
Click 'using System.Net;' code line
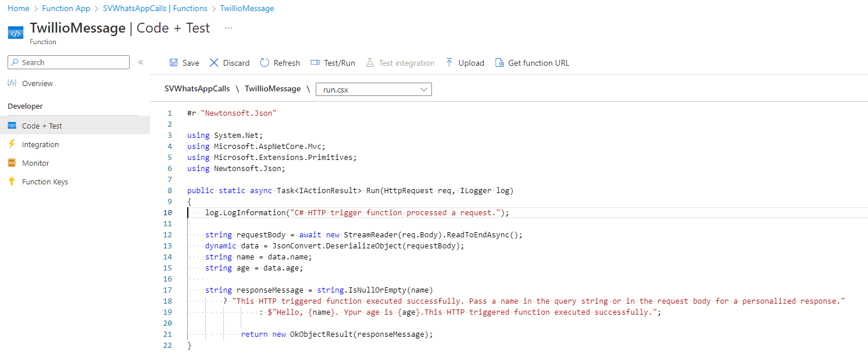225,135
